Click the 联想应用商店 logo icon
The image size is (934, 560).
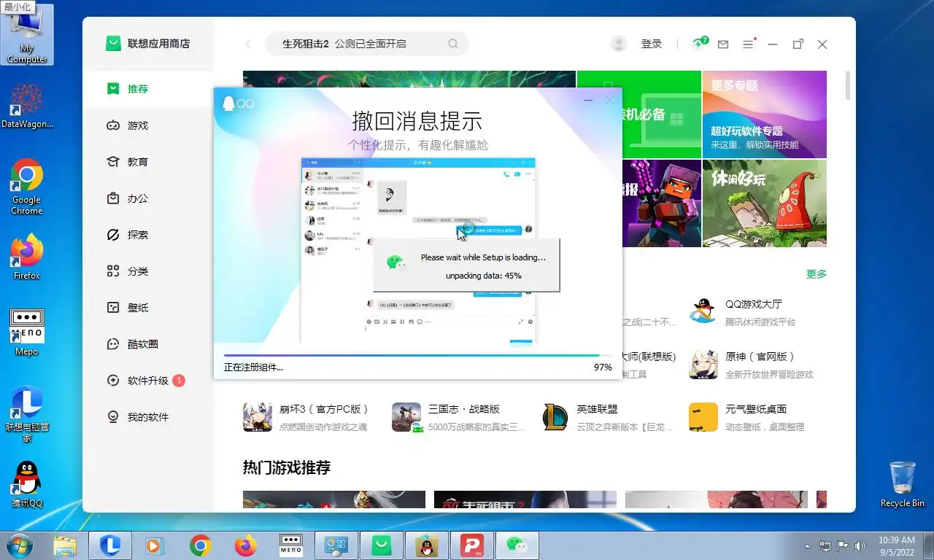pyautogui.click(x=113, y=44)
